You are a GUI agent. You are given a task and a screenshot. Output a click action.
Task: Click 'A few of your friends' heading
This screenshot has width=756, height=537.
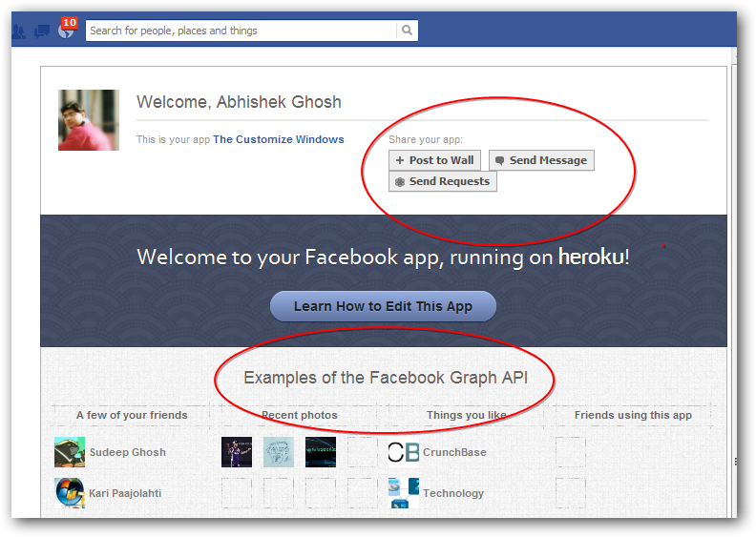132,415
